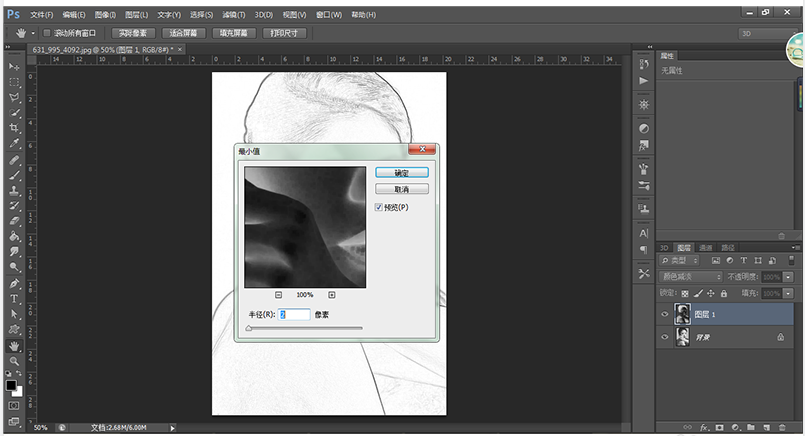
Task: Select the Horizontal Type tool
Action: (14, 298)
